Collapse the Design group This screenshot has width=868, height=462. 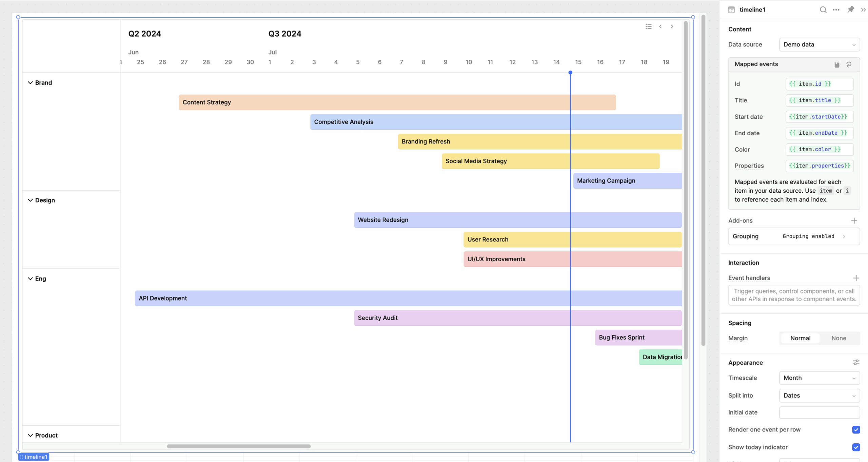click(x=31, y=200)
